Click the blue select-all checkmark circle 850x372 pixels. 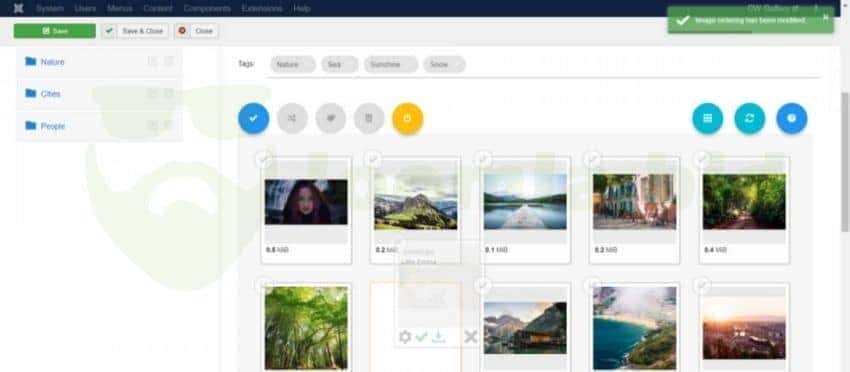click(x=253, y=118)
